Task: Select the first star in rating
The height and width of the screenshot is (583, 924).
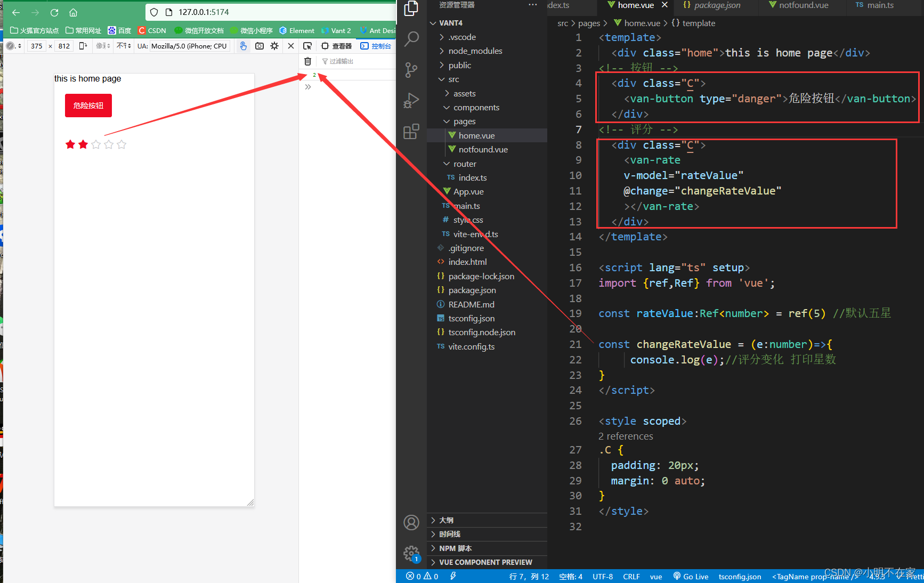Action: click(x=70, y=144)
